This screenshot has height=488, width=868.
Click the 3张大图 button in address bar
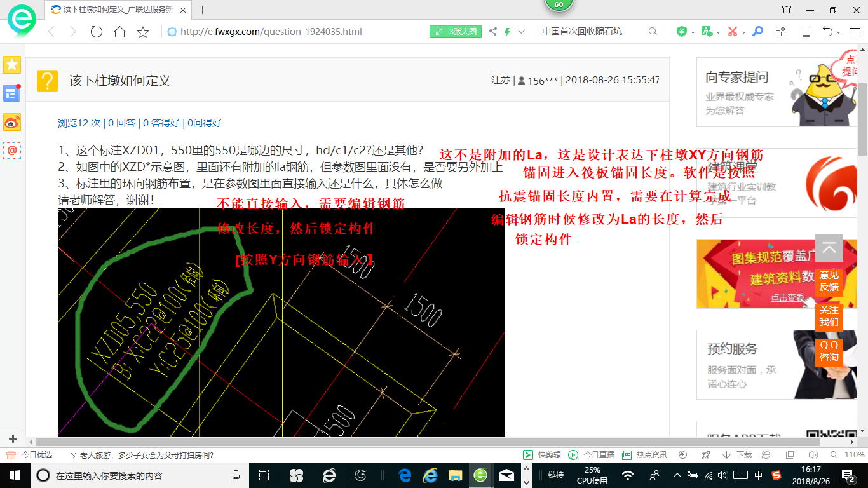click(x=456, y=32)
